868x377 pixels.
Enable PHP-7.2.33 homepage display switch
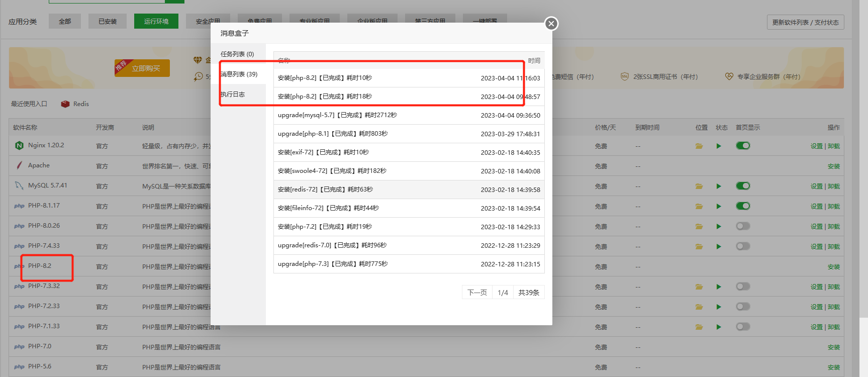[x=743, y=306]
